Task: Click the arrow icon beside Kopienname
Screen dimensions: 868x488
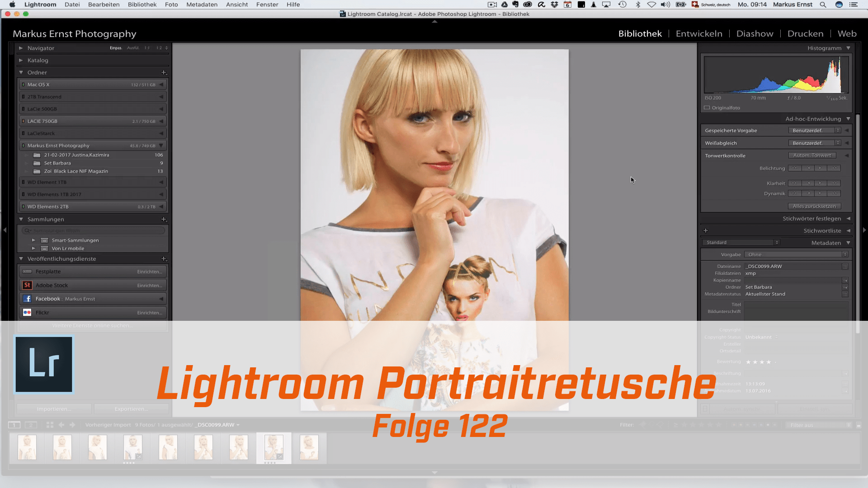Action: pos(845,281)
